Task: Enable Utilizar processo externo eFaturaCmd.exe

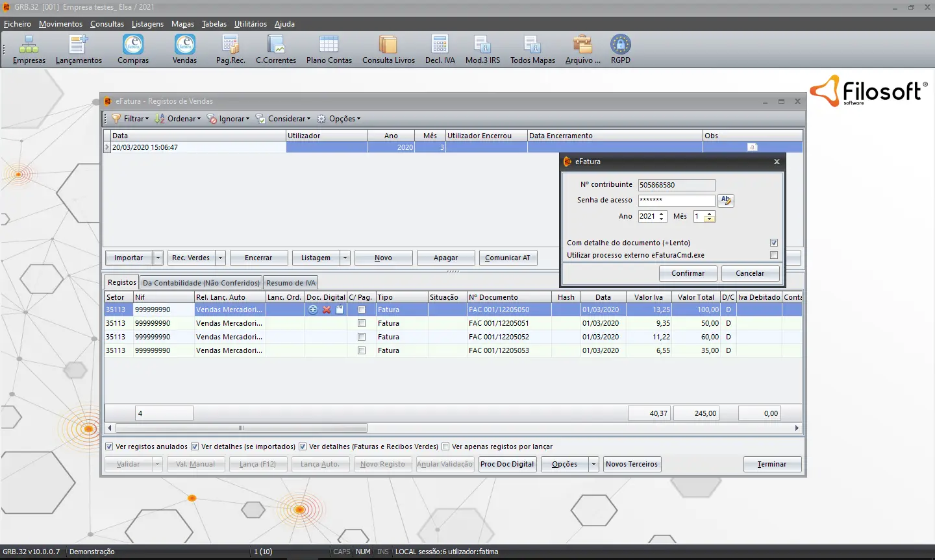Action: 773,254
